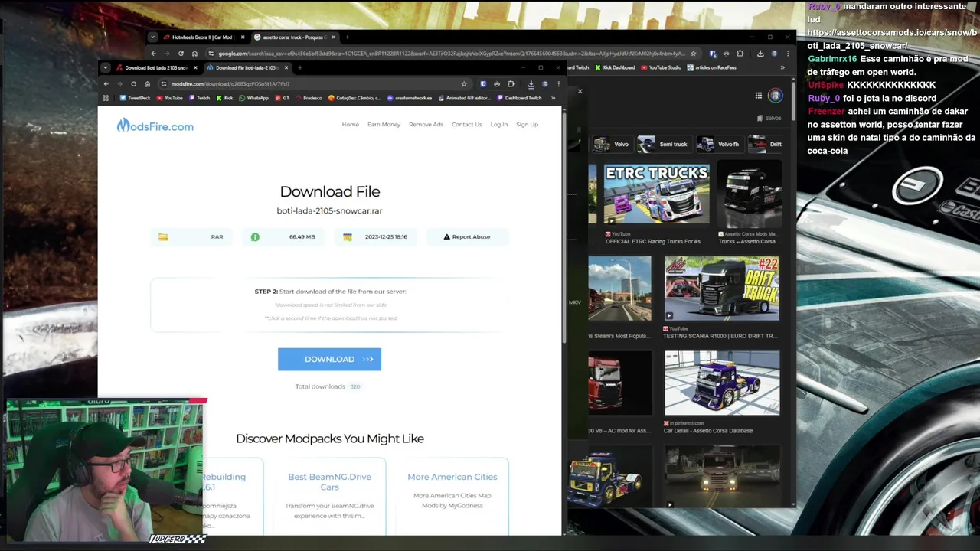
Task: Bookmark the ModsFire page with the star icon
Action: tap(463, 83)
